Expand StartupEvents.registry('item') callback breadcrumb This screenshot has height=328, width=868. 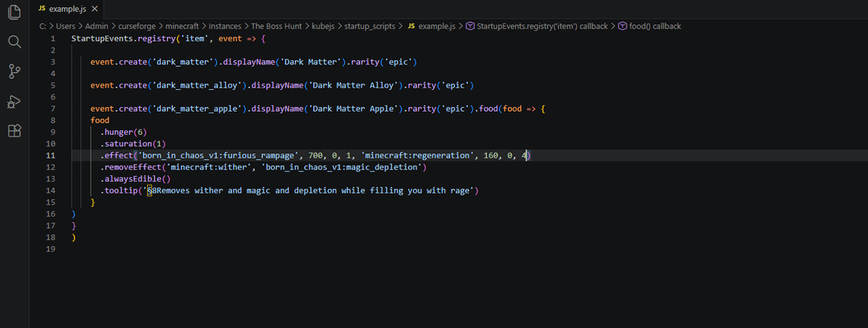538,26
